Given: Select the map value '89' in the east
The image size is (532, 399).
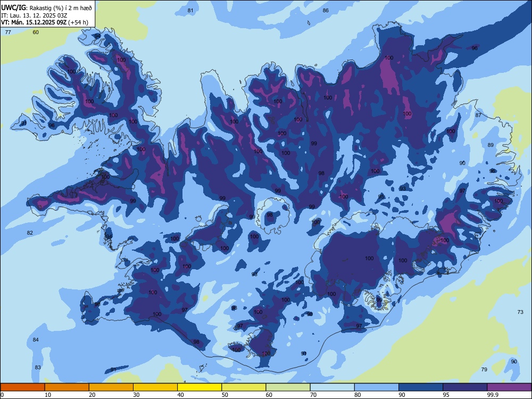Looking at the screenshot, I should tap(491, 145).
